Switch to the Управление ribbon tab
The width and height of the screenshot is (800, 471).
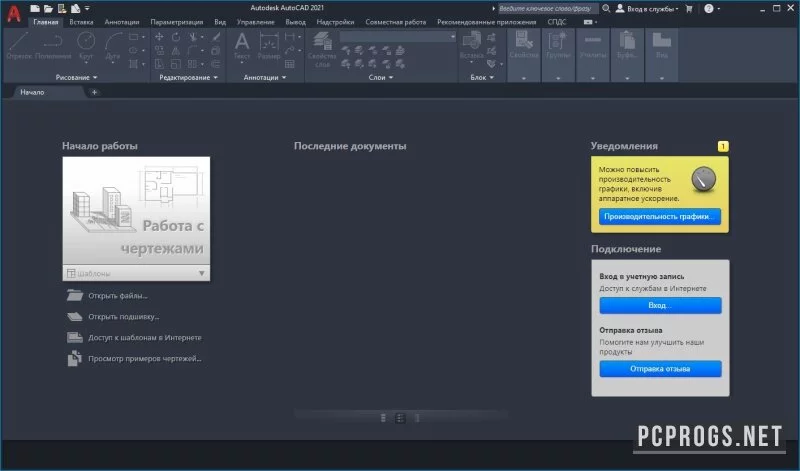256,22
